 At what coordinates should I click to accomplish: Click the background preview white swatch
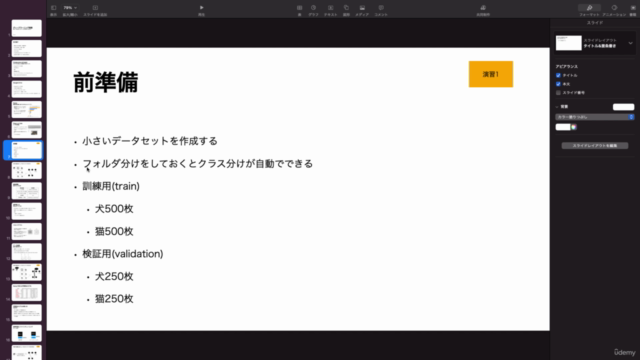(623, 107)
